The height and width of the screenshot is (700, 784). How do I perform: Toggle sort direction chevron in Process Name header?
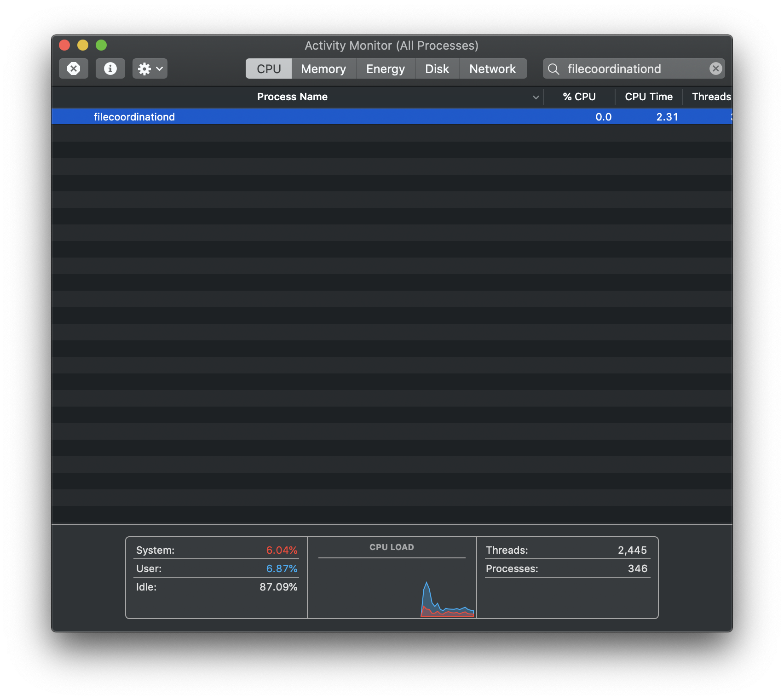536,97
